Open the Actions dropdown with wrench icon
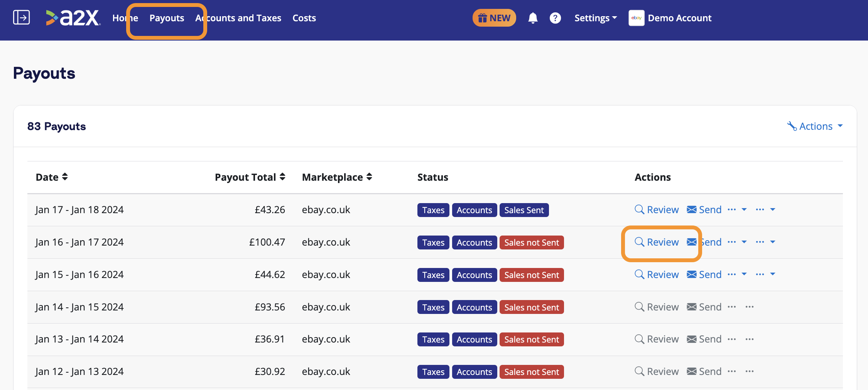Screen dimensions: 868x390 [x=815, y=126]
